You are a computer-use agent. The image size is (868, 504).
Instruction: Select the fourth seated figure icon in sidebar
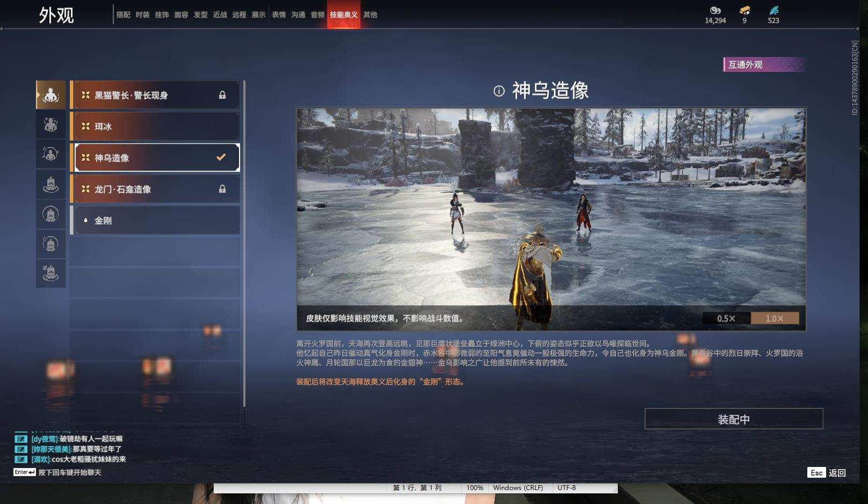pos(50,185)
